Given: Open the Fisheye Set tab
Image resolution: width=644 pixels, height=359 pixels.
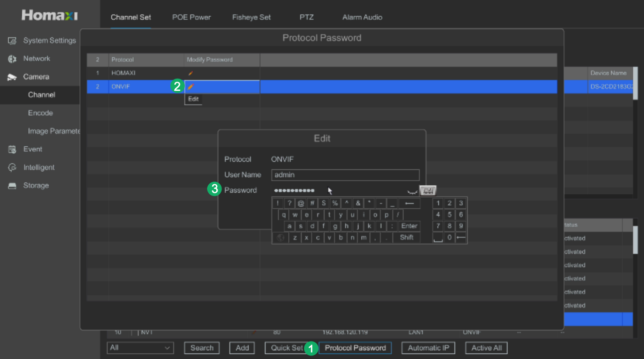Looking at the screenshot, I should point(251,17).
